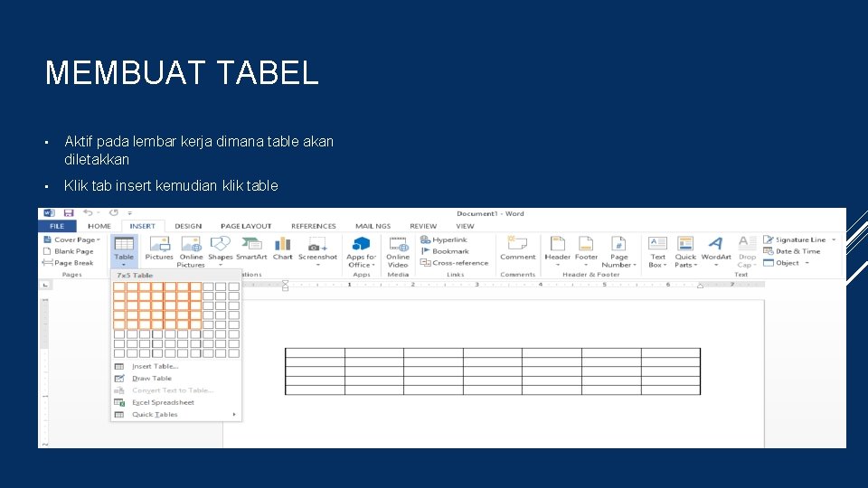868x488 pixels.
Task: Insert Date & Time
Action: pos(792,251)
